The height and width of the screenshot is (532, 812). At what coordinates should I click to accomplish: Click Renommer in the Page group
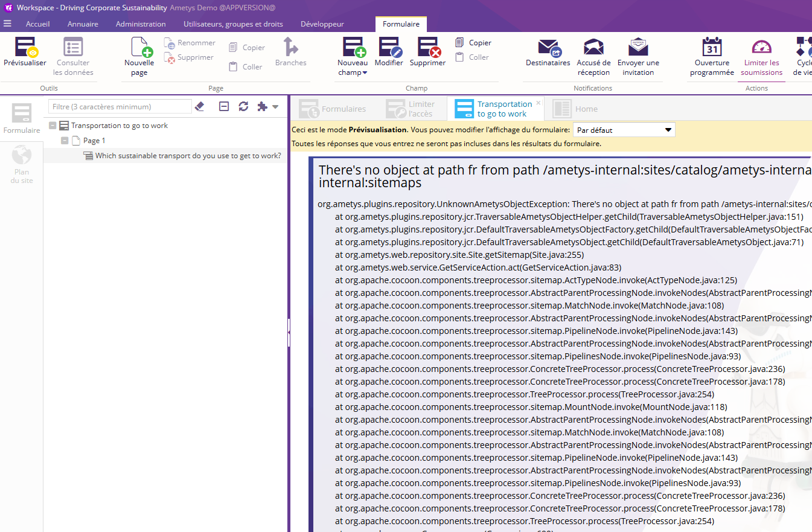pos(190,43)
